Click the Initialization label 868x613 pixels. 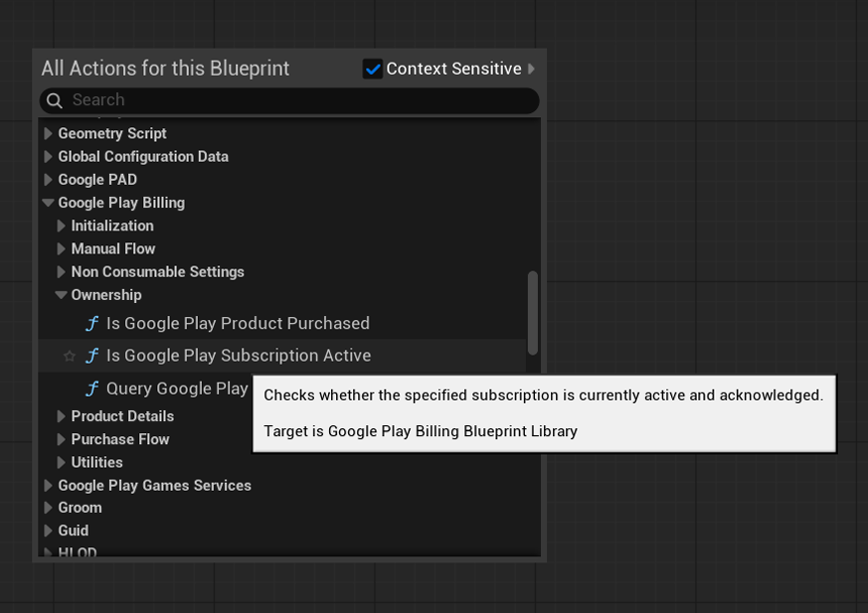coord(112,226)
